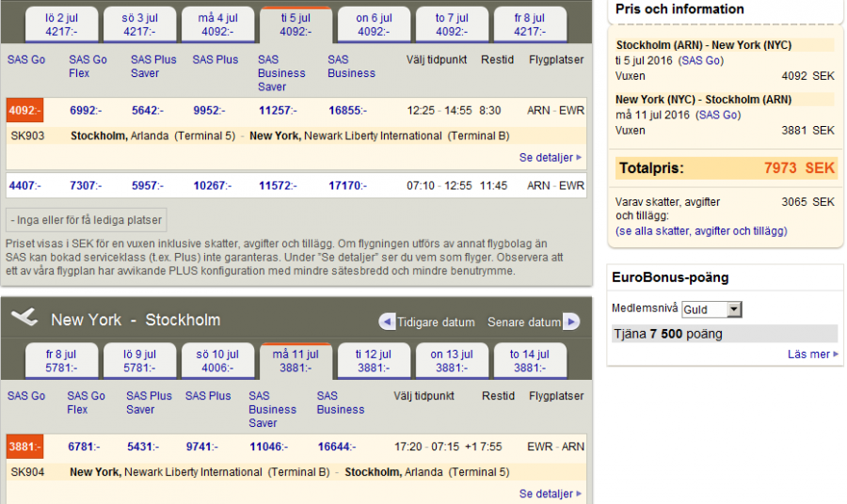Switch to the on 6 jul outbound tab
This screenshot has width=847, height=504.
(x=373, y=24)
